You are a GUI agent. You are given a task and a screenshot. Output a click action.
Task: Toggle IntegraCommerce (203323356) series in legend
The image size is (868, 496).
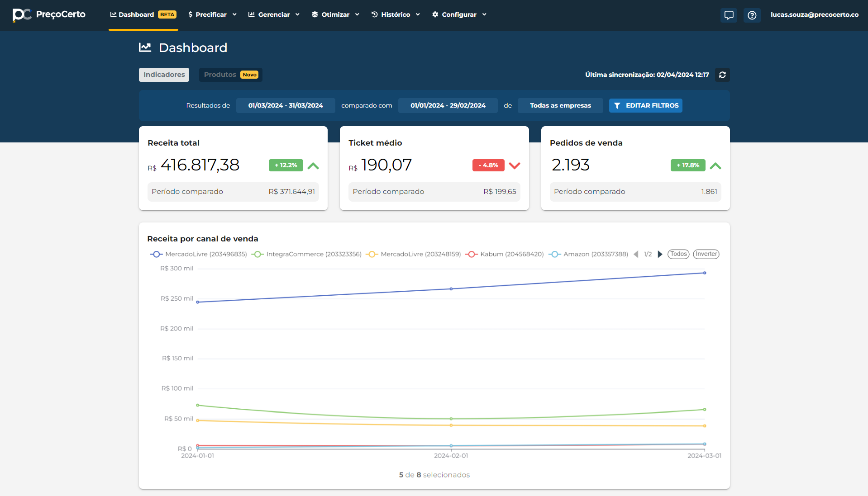[306, 254]
